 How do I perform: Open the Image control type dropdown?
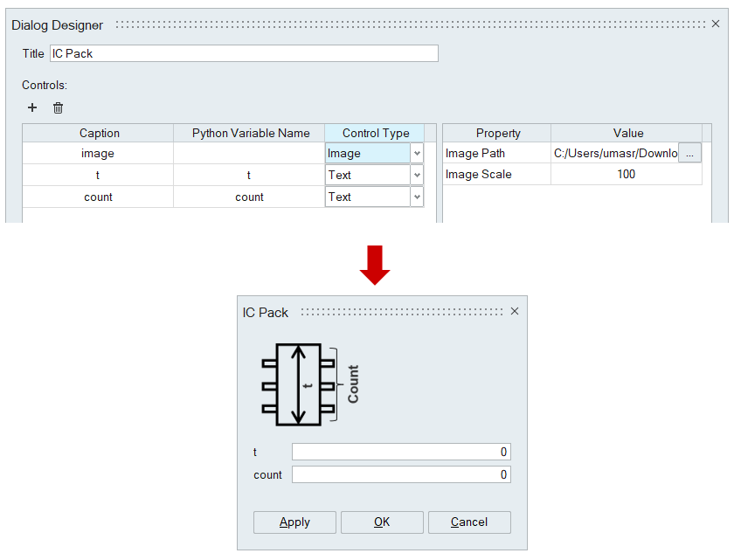[x=417, y=153]
